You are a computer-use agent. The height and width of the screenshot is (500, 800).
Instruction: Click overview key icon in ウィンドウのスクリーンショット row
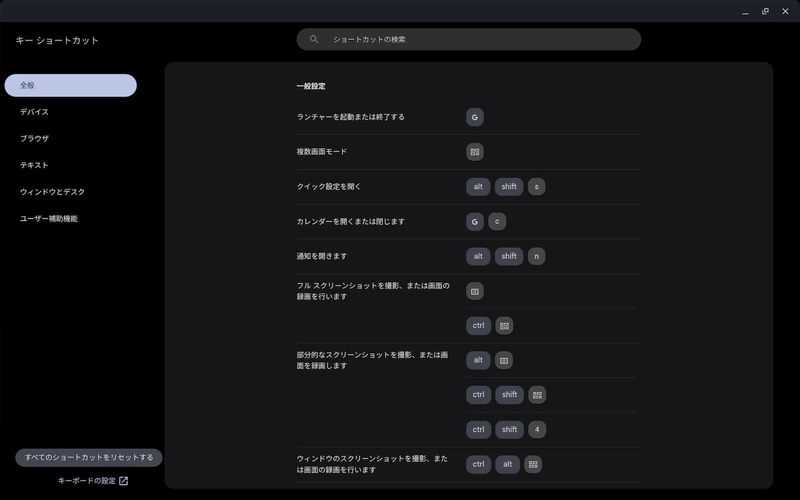tap(533, 464)
